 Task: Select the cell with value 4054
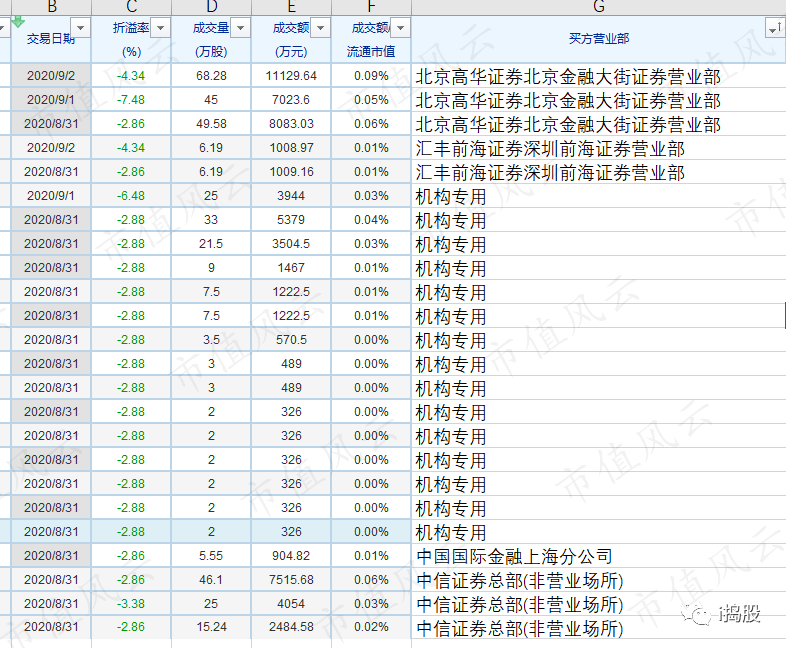(291, 603)
